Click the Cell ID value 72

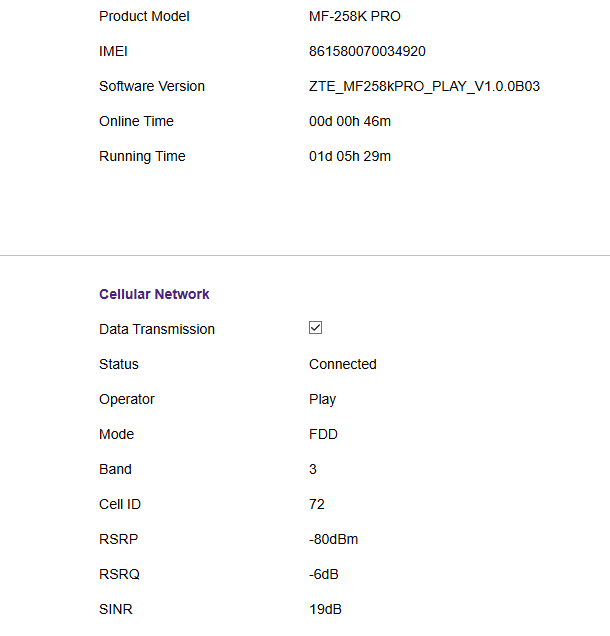(317, 504)
